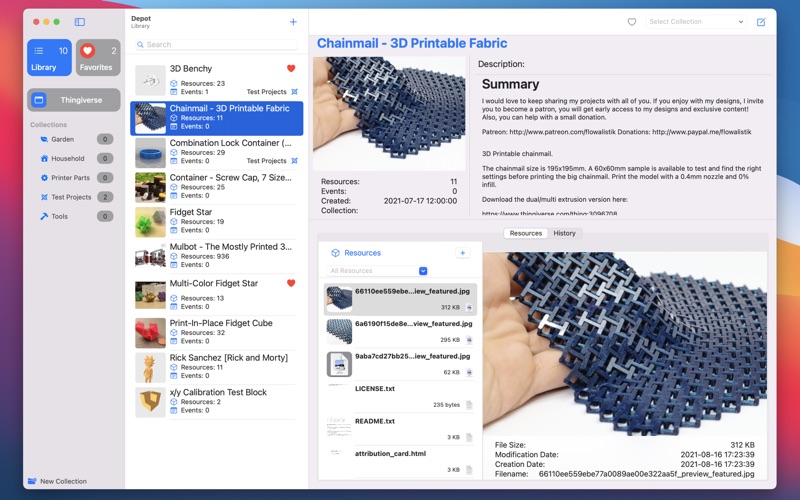Select Combination Lock Container item
Image resolution: width=800 pixels, height=500 pixels.
click(216, 152)
